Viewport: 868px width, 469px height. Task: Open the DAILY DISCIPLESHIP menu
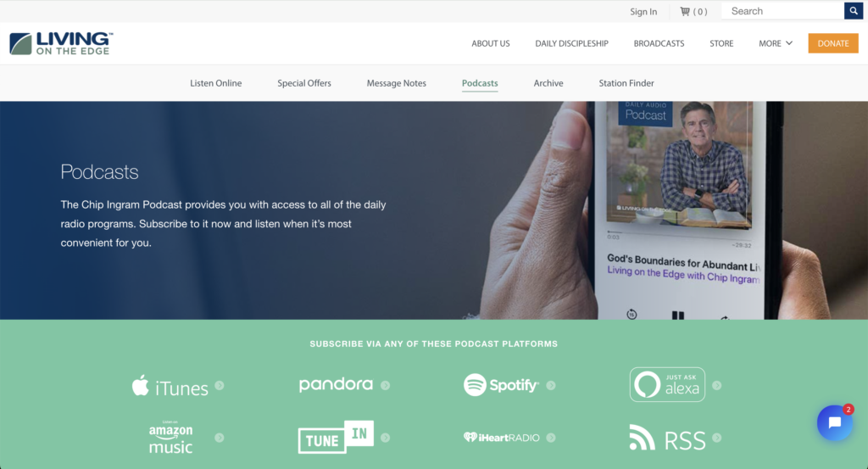click(x=571, y=43)
